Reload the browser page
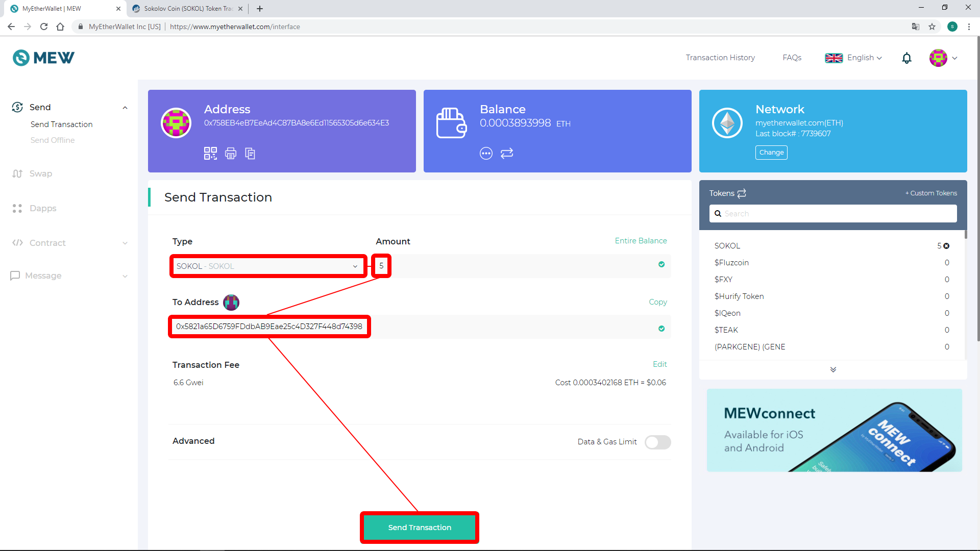Screen dimensions: 980x551 pos(44,27)
